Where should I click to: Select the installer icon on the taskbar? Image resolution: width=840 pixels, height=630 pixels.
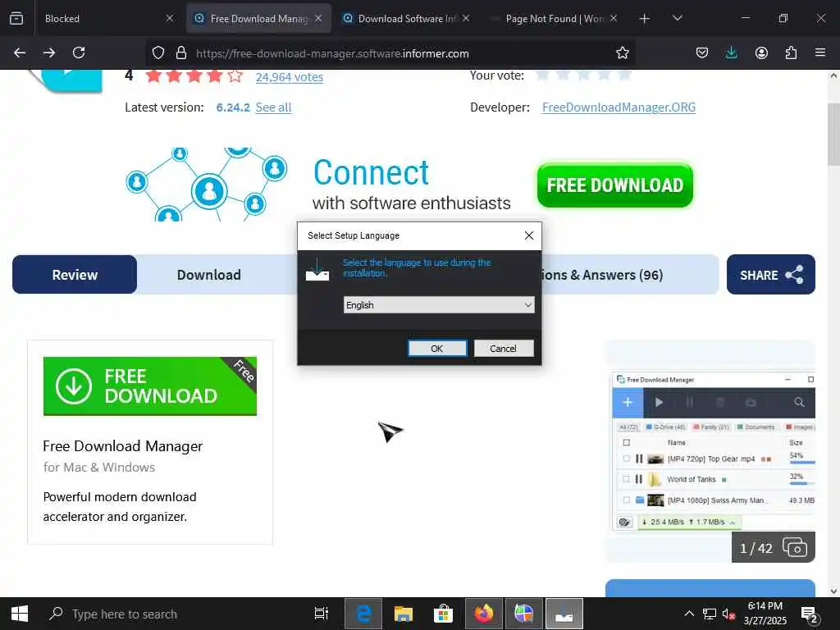pos(564,614)
